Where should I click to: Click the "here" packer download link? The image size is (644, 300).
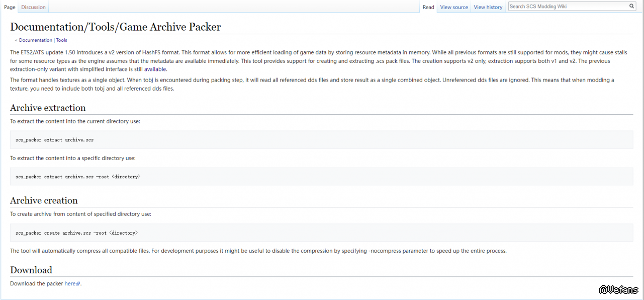(70, 284)
